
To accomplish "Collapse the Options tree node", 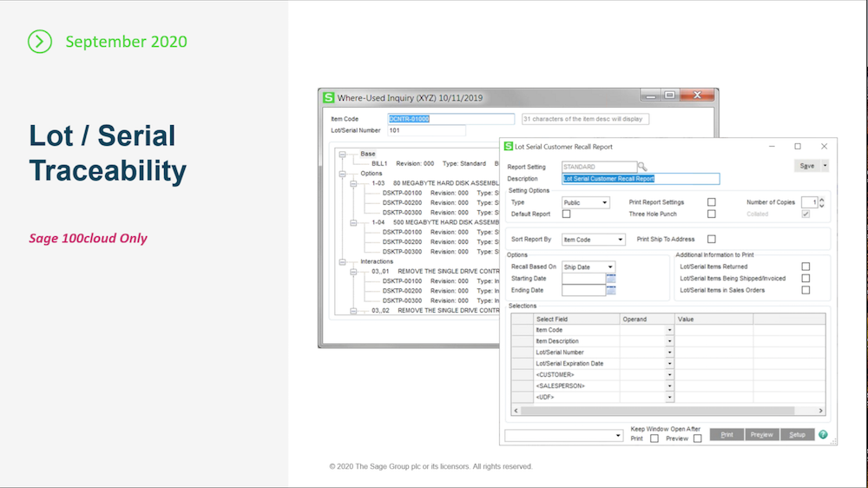I will pos(342,174).
